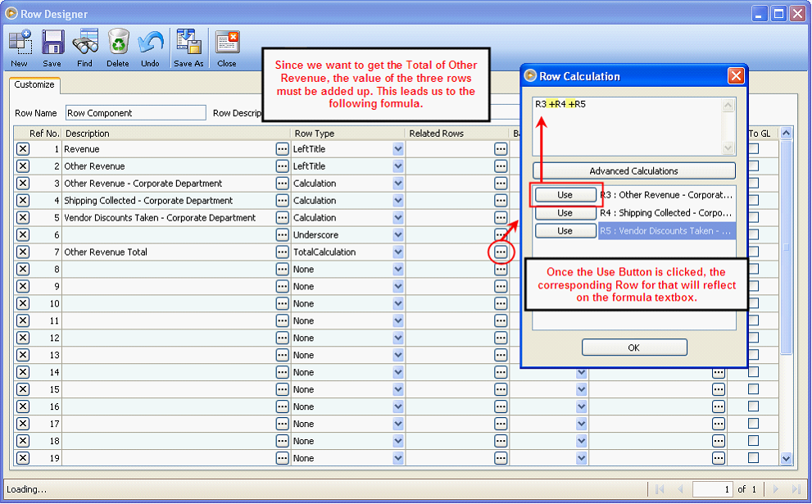812x504 pixels.
Task: Click far-right ellipsis button on row 15
Action: (719, 389)
